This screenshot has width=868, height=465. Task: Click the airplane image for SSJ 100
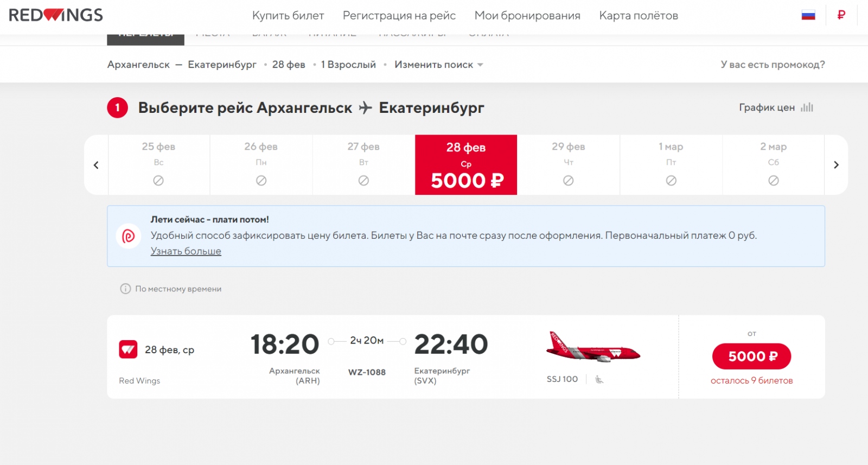coord(593,348)
